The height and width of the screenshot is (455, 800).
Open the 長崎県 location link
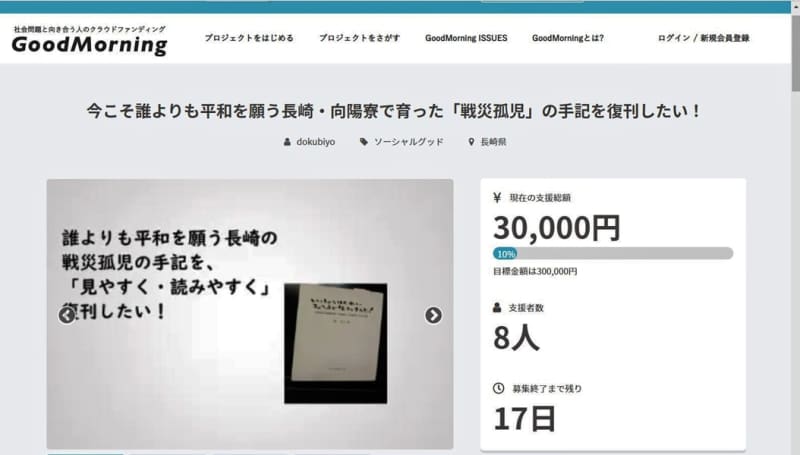493,142
